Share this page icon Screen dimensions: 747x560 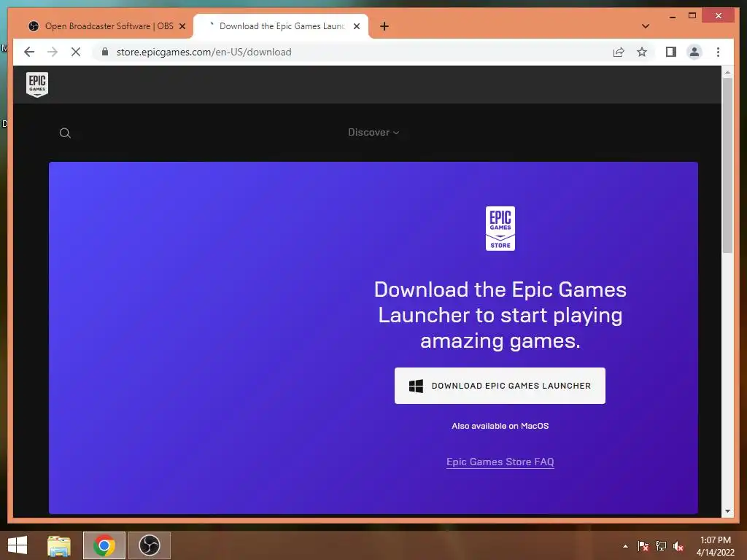tap(619, 52)
